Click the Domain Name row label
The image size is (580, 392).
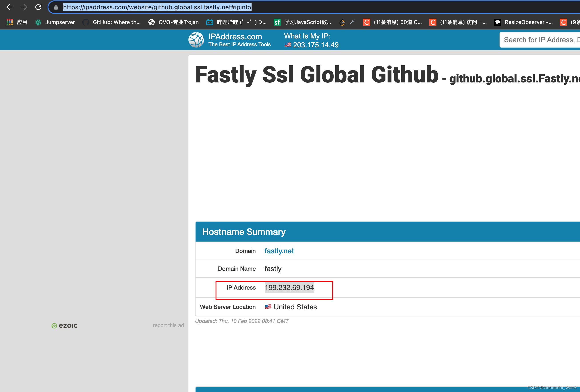tap(237, 269)
